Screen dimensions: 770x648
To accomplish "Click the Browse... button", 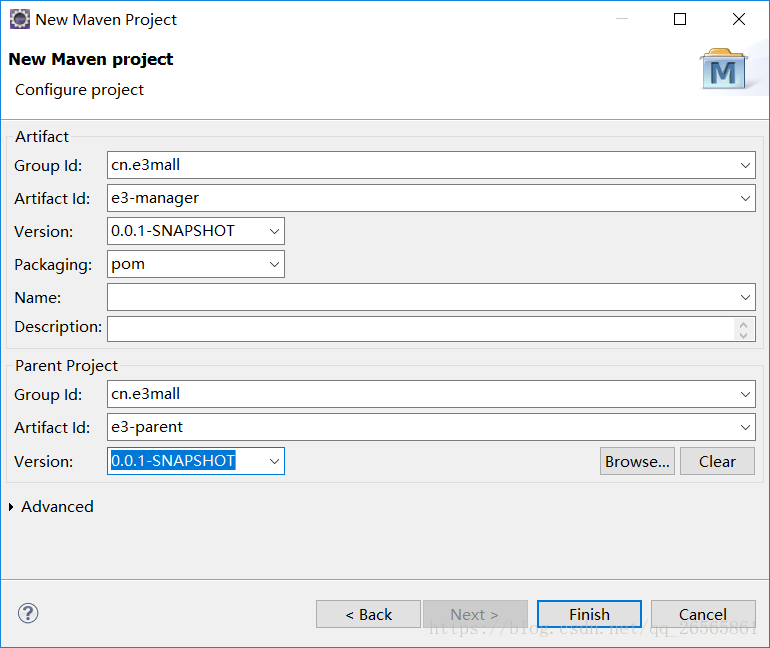I will point(637,461).
